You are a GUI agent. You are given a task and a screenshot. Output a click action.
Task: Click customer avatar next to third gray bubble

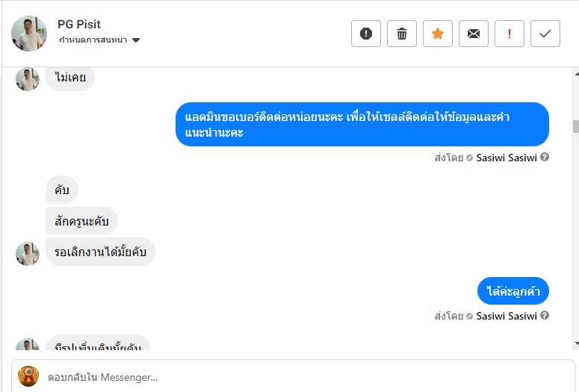28,253
